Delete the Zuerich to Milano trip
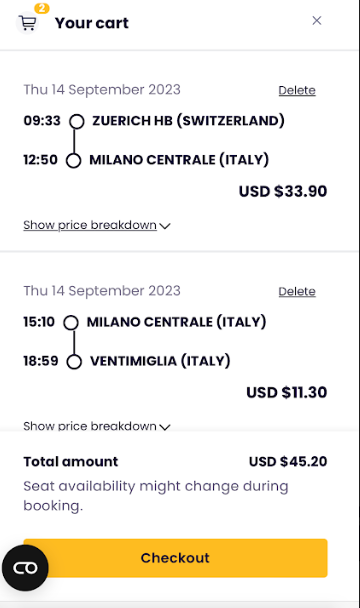The height and width of the screenshot is (608, 360). (x=297, y=90)
